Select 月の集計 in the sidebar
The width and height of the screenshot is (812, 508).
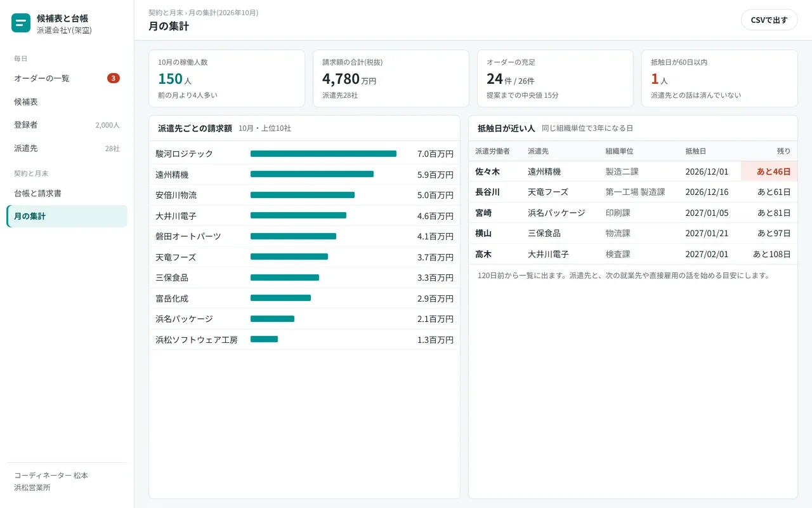67,216
